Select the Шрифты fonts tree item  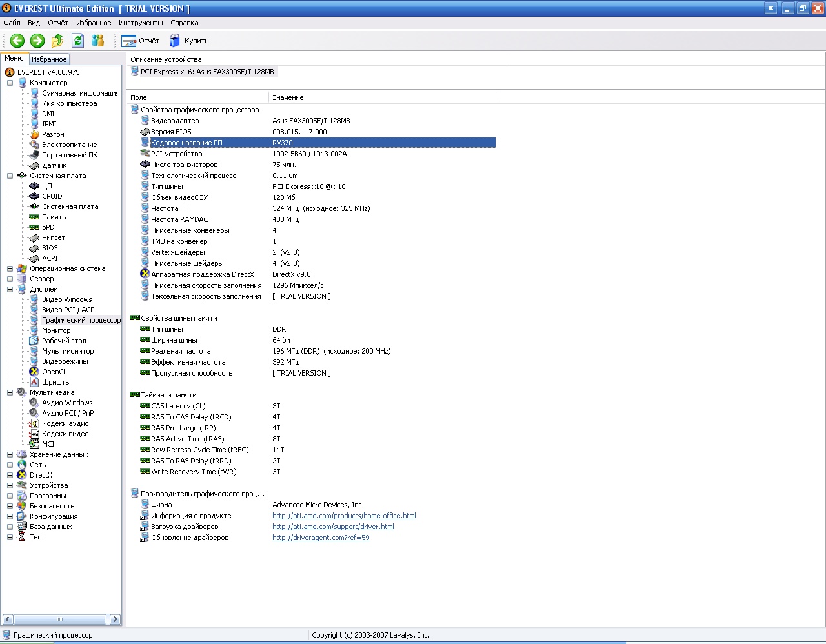point(56,382)
